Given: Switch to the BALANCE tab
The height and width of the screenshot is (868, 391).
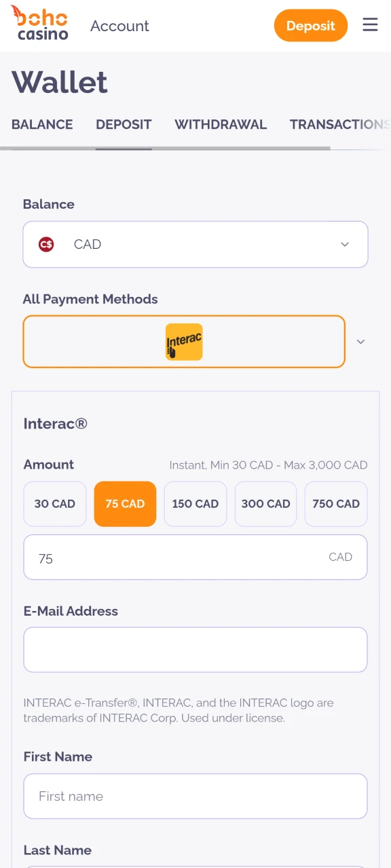Looking at the screenshot, I should click(x=42, y=125).
